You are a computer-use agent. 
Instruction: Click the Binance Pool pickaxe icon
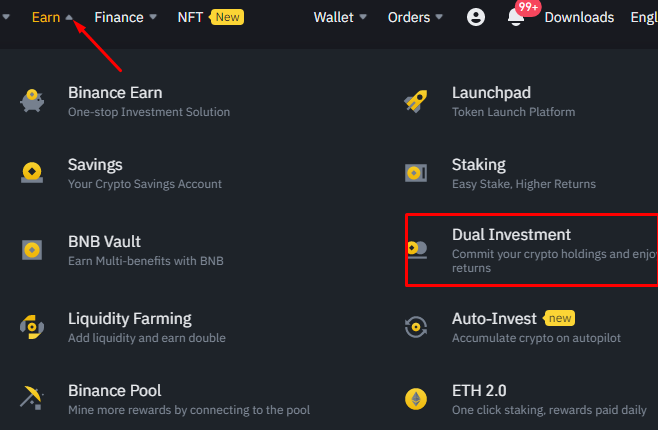pos(31,399)
